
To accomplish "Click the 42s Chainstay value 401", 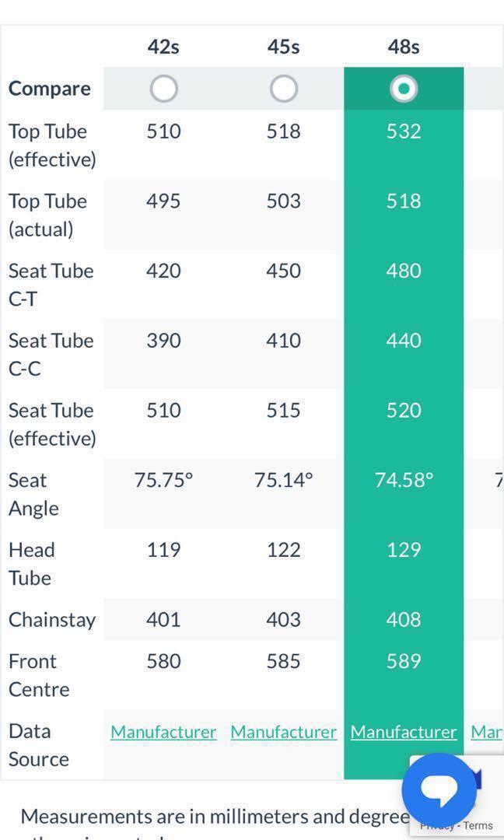I will (x=163, y=619).
